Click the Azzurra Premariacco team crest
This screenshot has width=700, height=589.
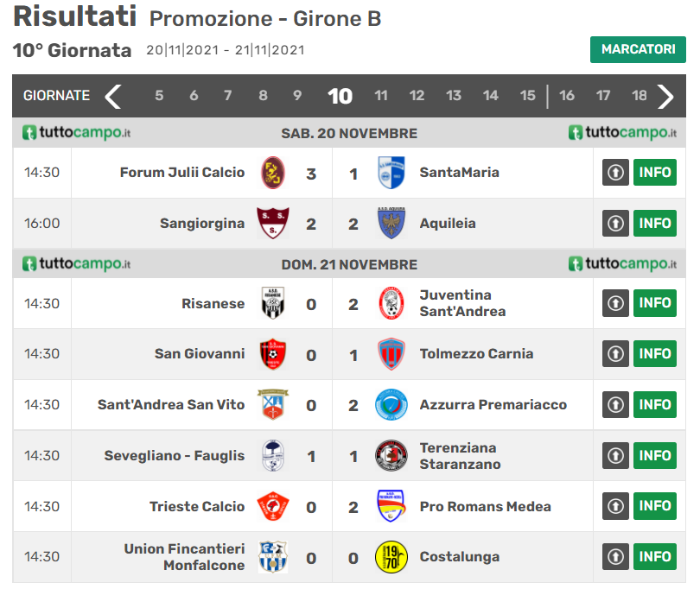click(391, 404)
